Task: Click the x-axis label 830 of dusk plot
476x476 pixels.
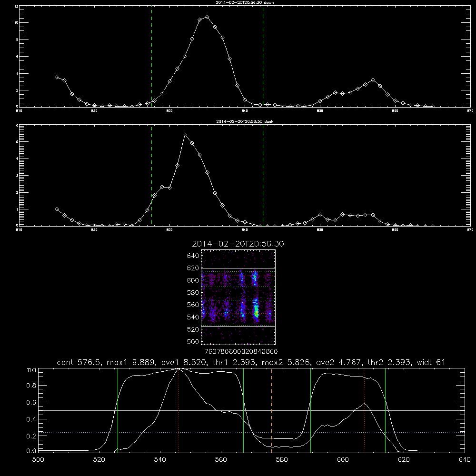Action: 169,230
